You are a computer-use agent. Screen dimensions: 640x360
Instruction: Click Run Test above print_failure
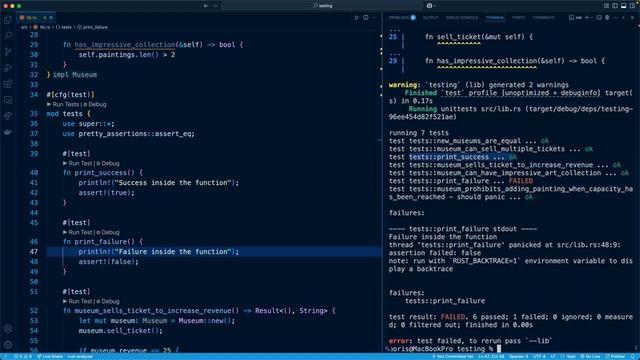(80, 232)
